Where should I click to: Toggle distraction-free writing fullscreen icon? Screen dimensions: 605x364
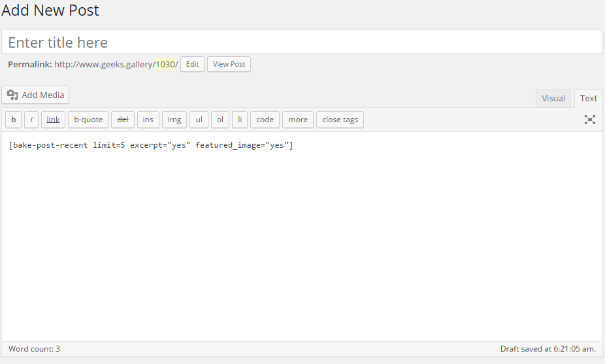[x=589, y=120]
